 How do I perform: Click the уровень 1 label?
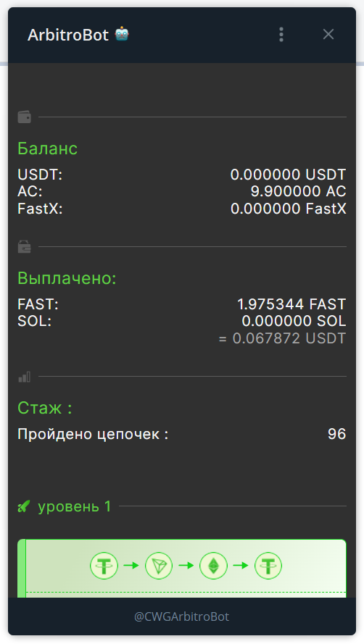75,506
